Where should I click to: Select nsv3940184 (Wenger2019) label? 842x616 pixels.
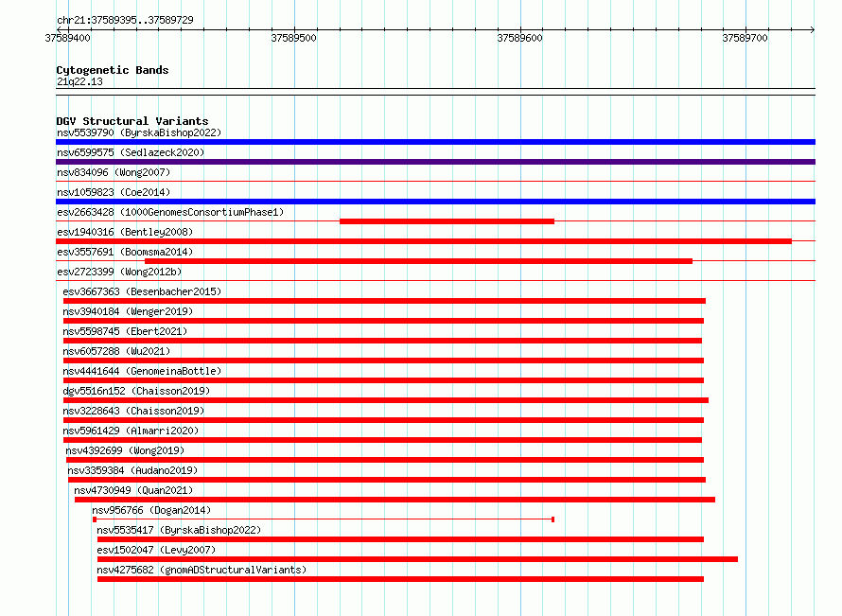tap(128, 311)
